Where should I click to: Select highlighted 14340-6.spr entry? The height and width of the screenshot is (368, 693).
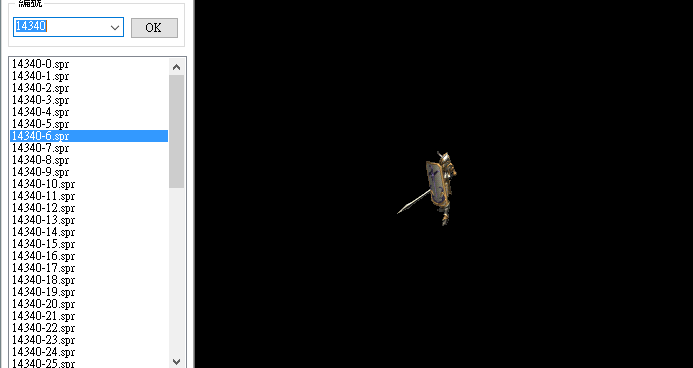(x=89, y=136)
